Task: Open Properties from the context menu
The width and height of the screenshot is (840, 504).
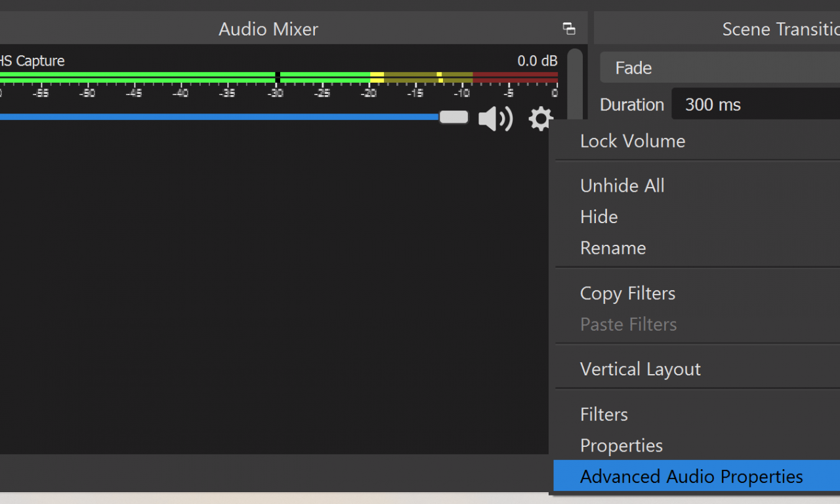Action: click(621, 446)
